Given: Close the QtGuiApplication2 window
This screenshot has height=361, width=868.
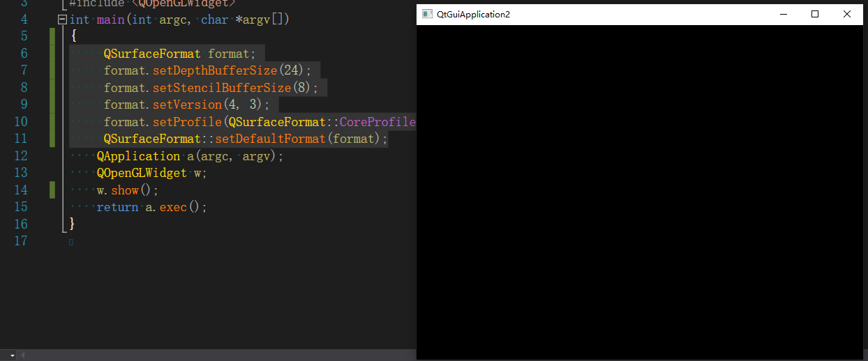Looking at the screenshot, I should [x=847, y=14].
